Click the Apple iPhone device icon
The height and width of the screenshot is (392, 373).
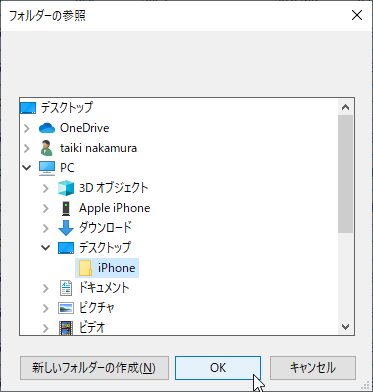pos(66,208)
